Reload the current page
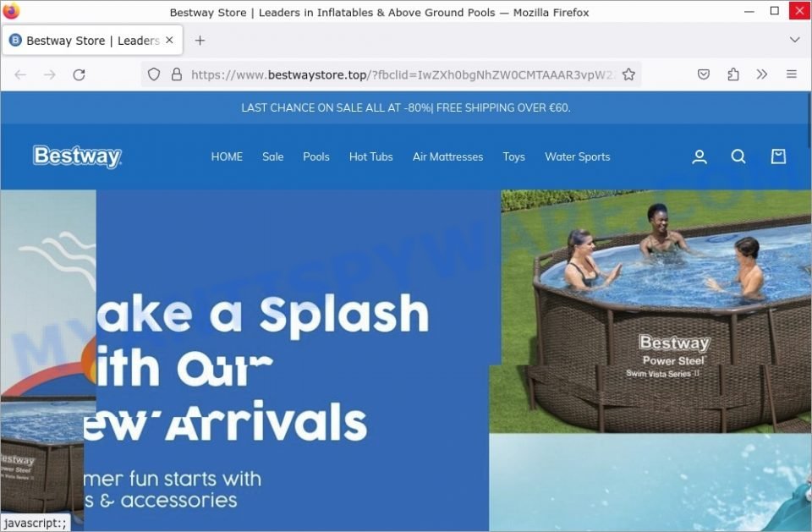This screenshot has width=812, height=532. 79,74
